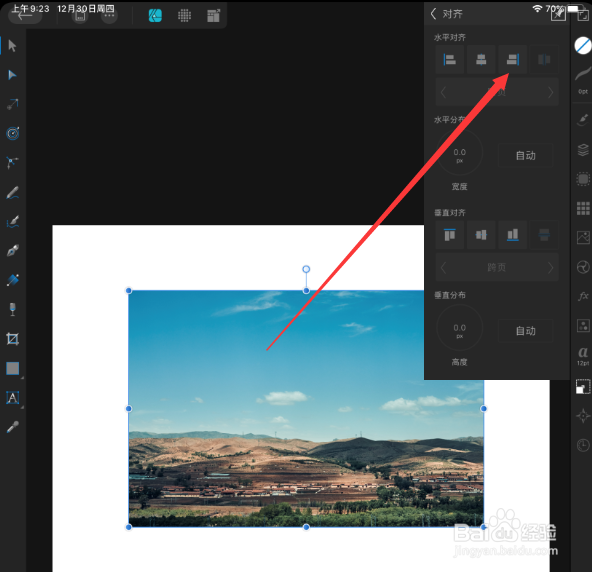Tap the 高度 distribution dial
Viewport: 592px width, 572px height.
tap(459, 328)
